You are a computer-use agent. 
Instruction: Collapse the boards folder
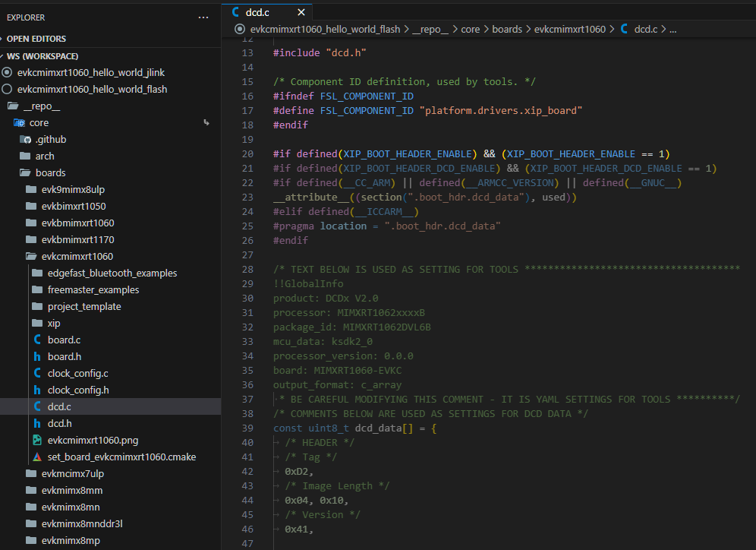pyautogui.click(x=50, y=172)
